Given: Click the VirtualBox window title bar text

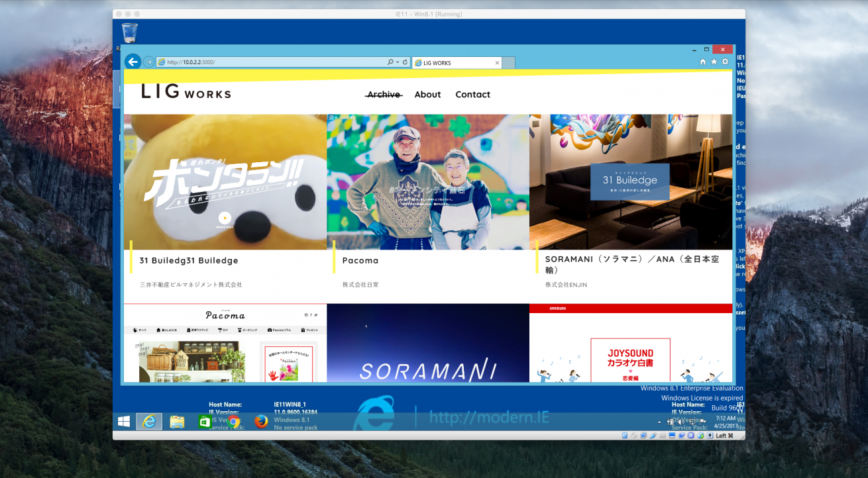Looking at the screenshot, I should (x=428, y=14).
